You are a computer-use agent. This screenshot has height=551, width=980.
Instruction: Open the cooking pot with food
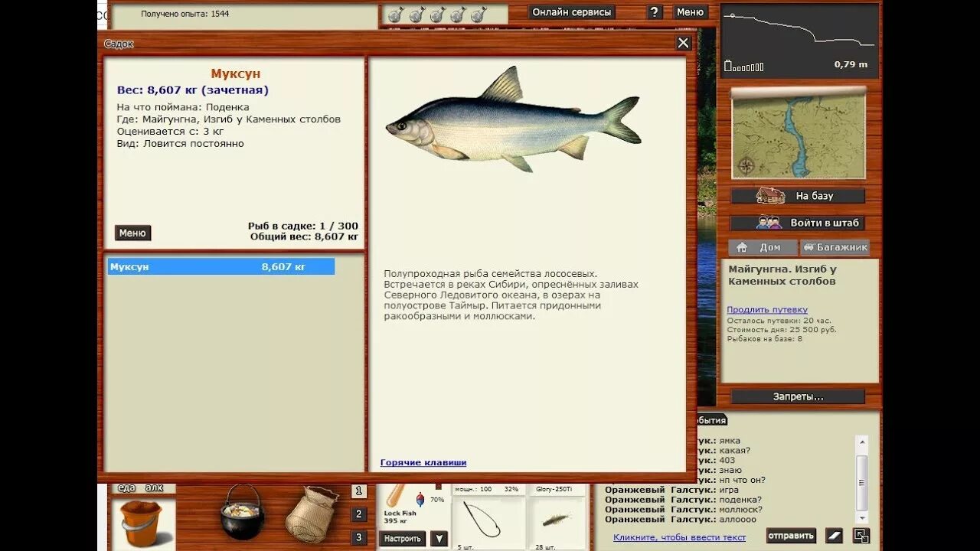tap(242, 512)
